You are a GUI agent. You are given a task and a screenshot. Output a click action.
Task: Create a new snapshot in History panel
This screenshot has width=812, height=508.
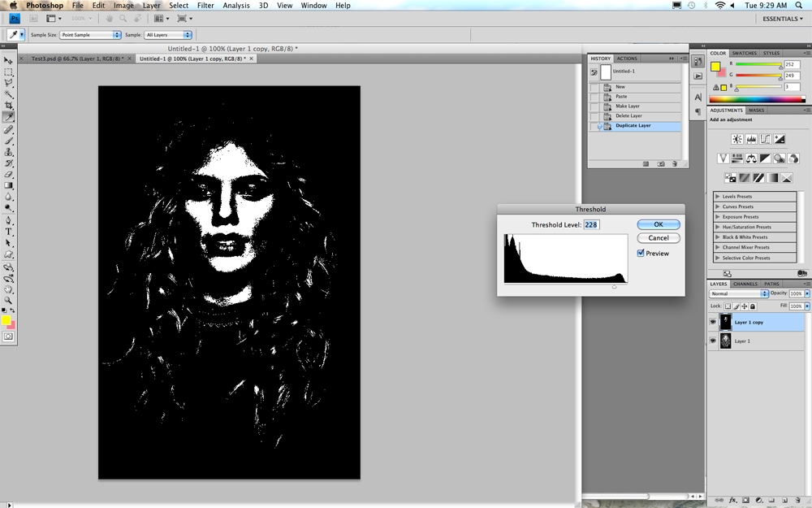[661, 164]
